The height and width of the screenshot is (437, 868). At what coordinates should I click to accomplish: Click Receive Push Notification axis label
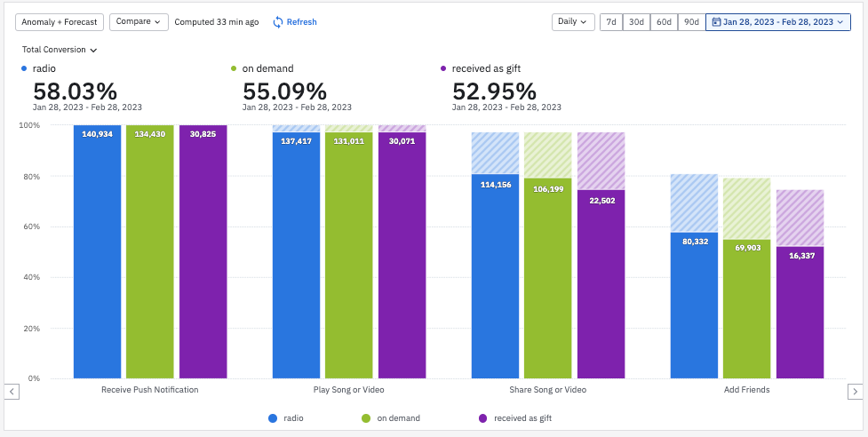(150, 389)
